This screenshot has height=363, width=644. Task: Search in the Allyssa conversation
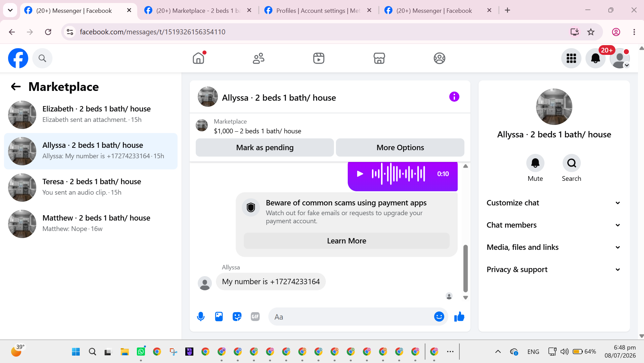[571, 163]
